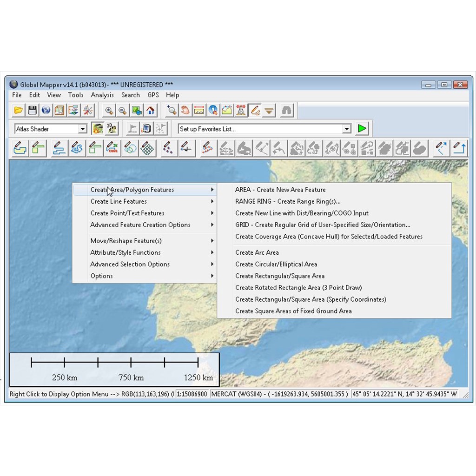
Task: Open the Set up Favorites List dropdown
Action: point(346,129)
